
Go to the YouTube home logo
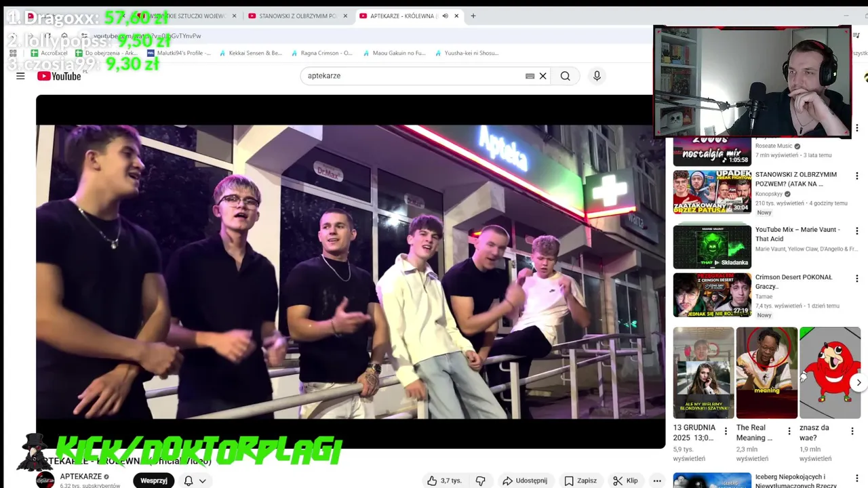coord(59,76)
